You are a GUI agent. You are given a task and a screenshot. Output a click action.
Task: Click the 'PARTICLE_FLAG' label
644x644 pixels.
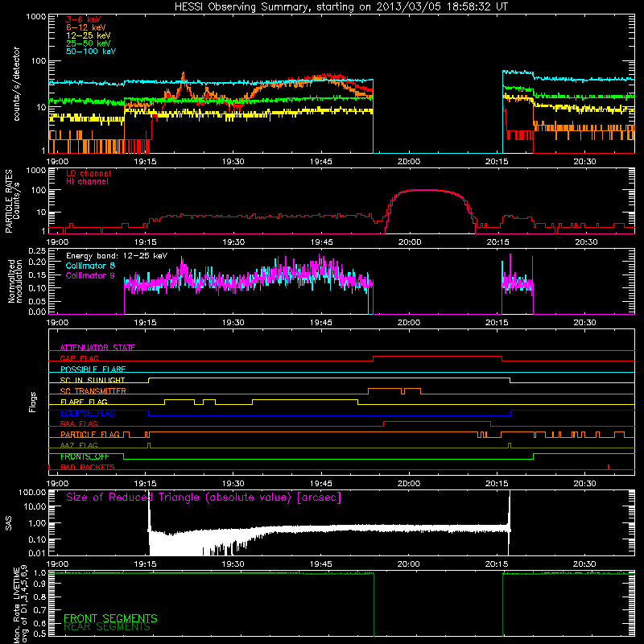(x=90, y=434)
